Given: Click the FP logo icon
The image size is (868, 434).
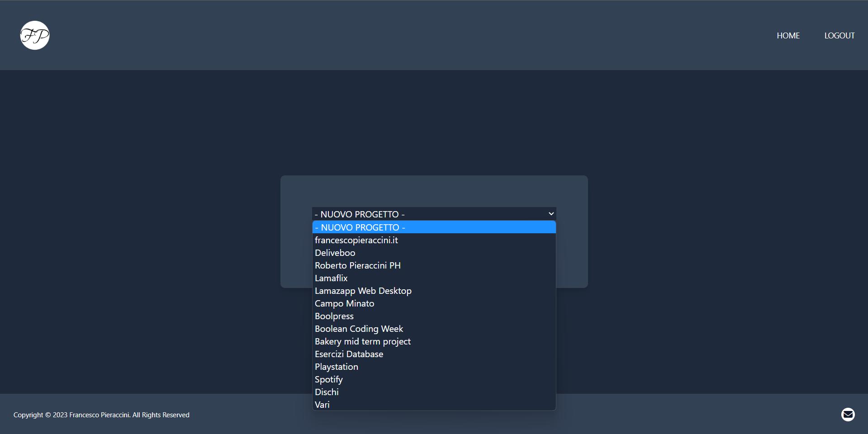Looking at the screenshot, I should 35,35.
